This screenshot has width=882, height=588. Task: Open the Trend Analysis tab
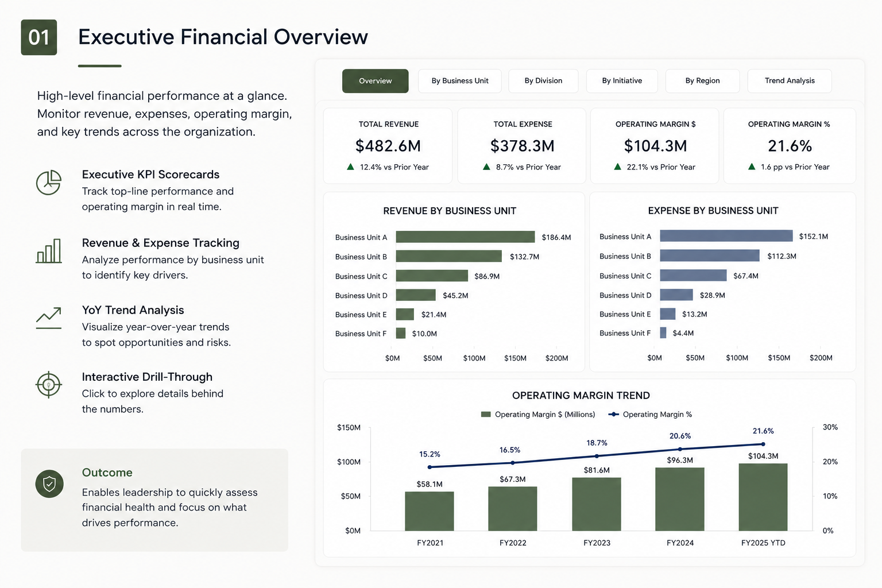(x=790, y=81)
